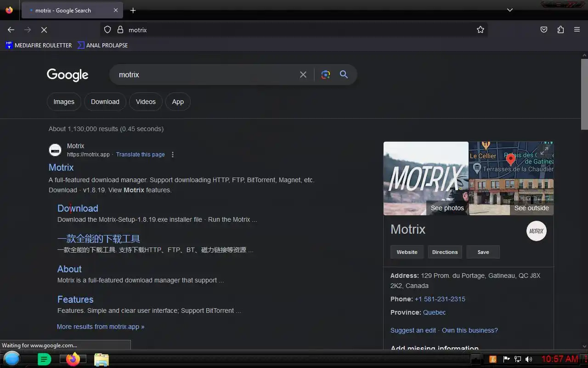Image resolution: width=588 pixels, height=368 pixels.
Task: Click the address bar showing motrix
Action: [294, 29]
